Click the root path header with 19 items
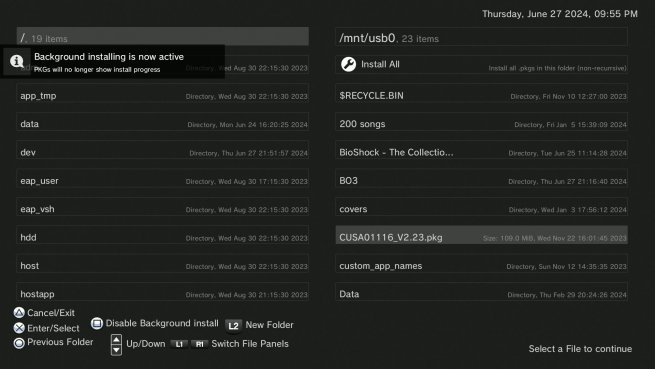655x369 pixels. pyautogui.click(x=162, y=36)
